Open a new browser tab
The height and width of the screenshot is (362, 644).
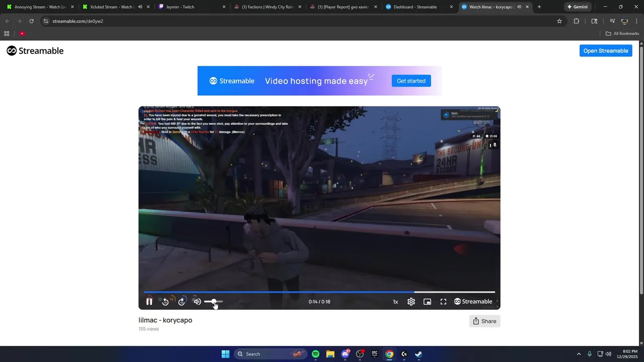click(539, 7)
